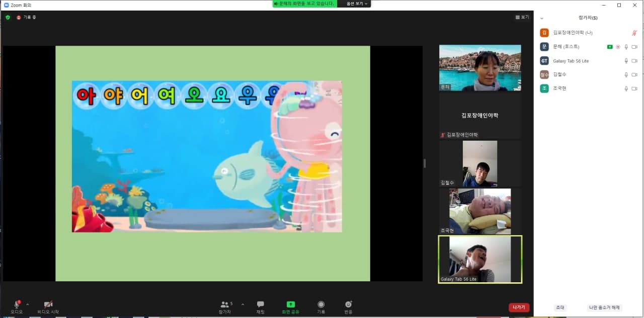Screen dimensions: 644x318
Task: Expand audio options arrow beside microphone
Action: tap(27, 304)
